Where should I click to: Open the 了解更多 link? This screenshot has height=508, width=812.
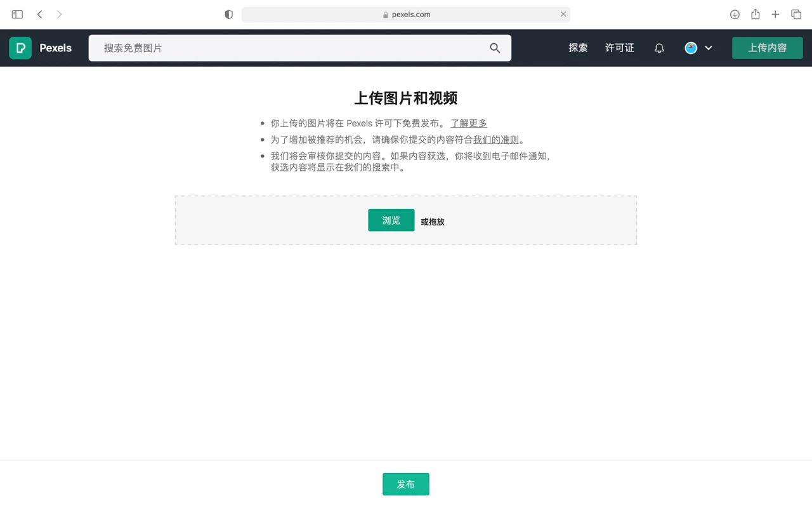click(x=469, y=123)
